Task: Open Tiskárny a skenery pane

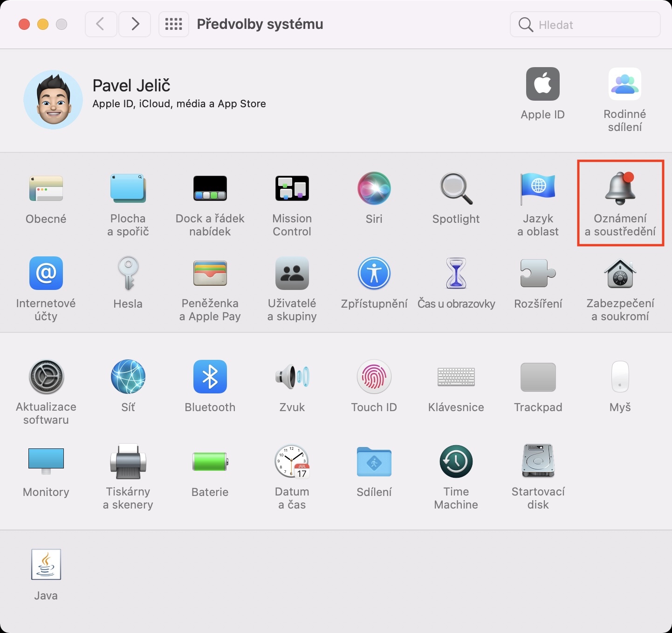Action: [x=128, y=461]
